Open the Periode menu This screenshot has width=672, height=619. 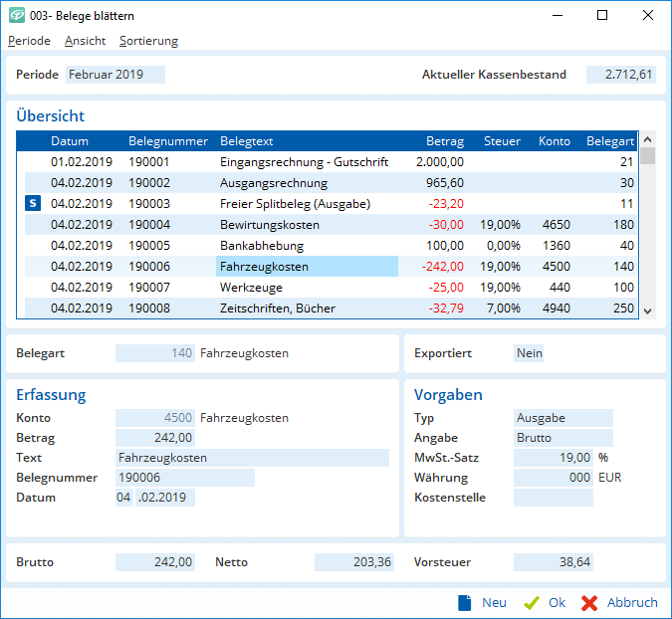(x=29, y=41)
